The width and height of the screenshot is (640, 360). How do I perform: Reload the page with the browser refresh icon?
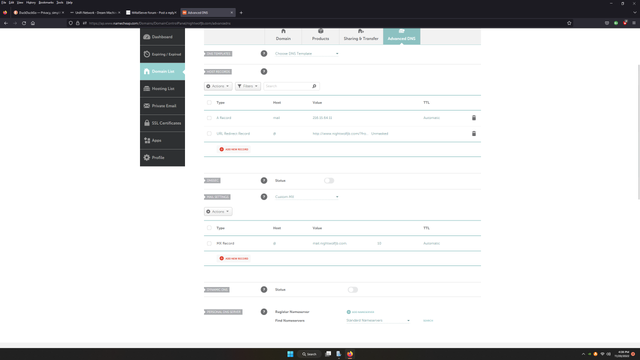pyautogui.click(x=24, y=23)
